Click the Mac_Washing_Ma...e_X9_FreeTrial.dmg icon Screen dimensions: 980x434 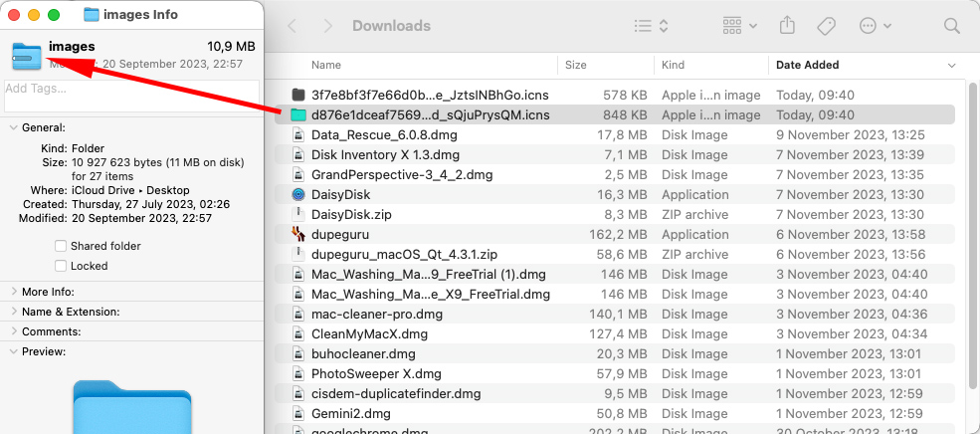click(x=298, y=294)
